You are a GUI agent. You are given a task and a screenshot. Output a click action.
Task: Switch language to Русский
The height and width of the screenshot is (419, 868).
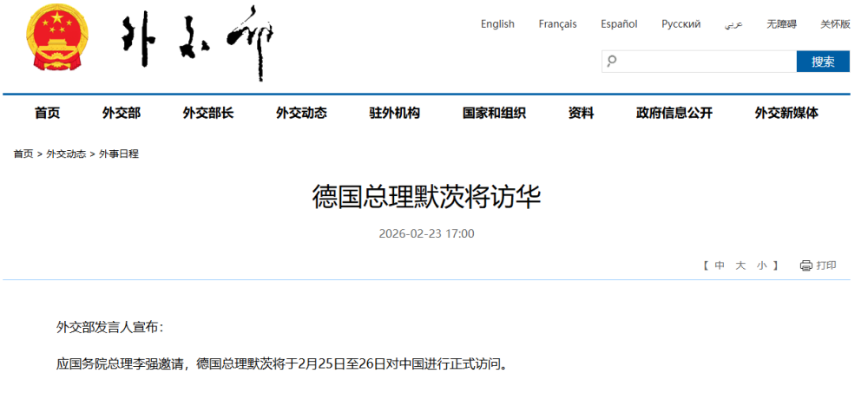[x=681, y=24]
